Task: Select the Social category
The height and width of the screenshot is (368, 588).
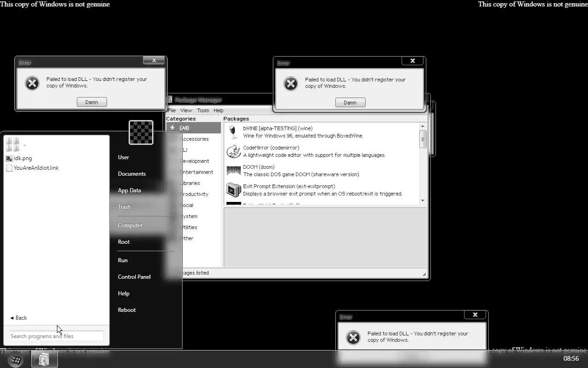Action: coord(193,205)
